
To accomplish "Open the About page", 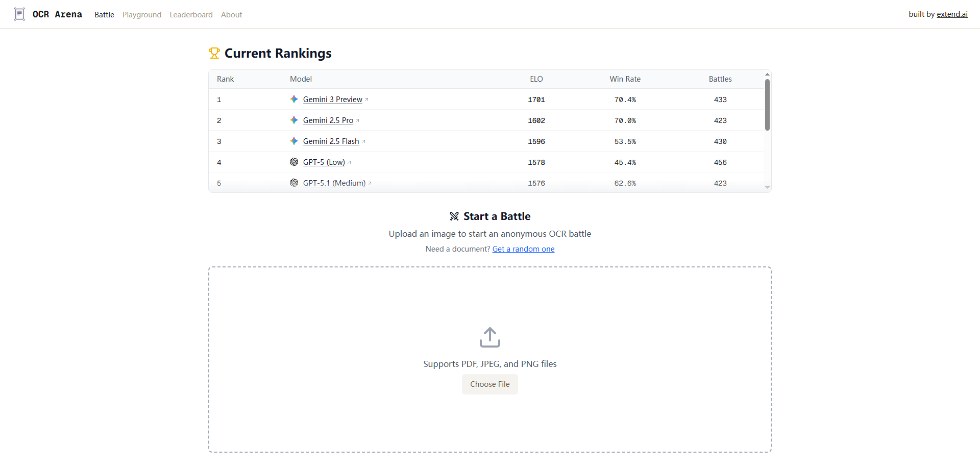I will [x=231, y=14].
